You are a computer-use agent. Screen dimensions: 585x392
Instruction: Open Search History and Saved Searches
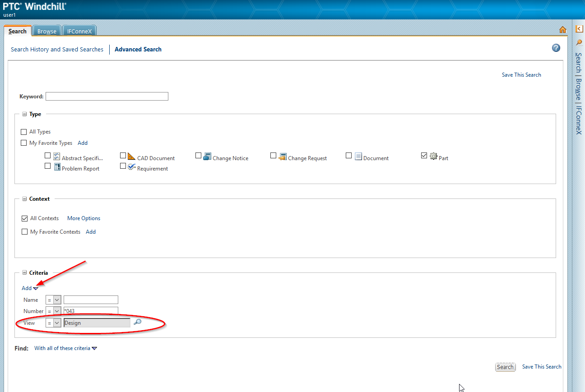tap(57, 50)
